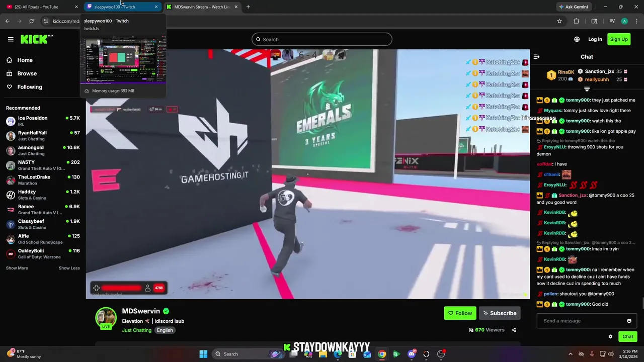Screen dimensions: 644x362
Task: Open Sanction_jzx leaderboard entry
Action: [602, 72]
